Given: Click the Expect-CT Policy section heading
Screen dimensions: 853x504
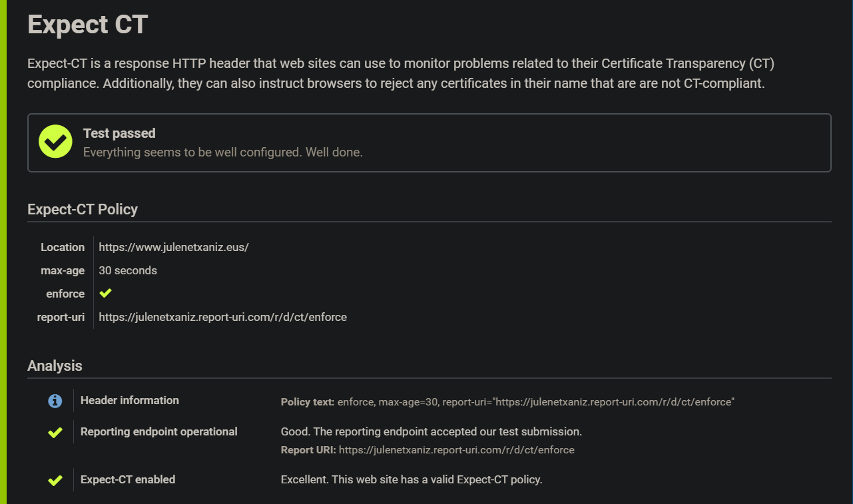Looking at the screenshot, I should click(83, 209).
